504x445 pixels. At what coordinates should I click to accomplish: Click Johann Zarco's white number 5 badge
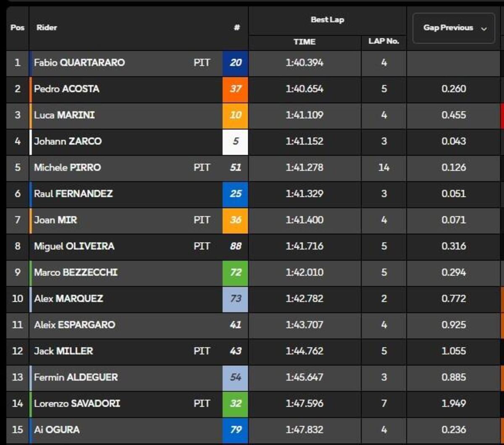point(235,141)
